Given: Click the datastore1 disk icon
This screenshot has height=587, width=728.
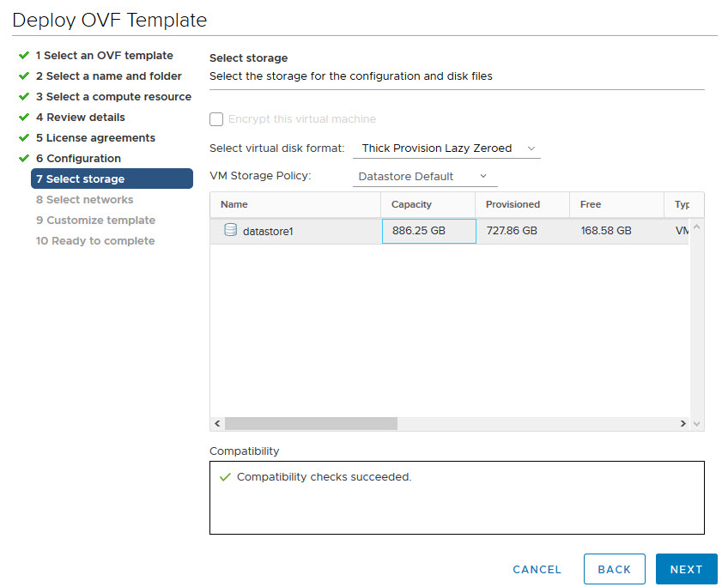Looking at the screenshot, I should point(230,230).
